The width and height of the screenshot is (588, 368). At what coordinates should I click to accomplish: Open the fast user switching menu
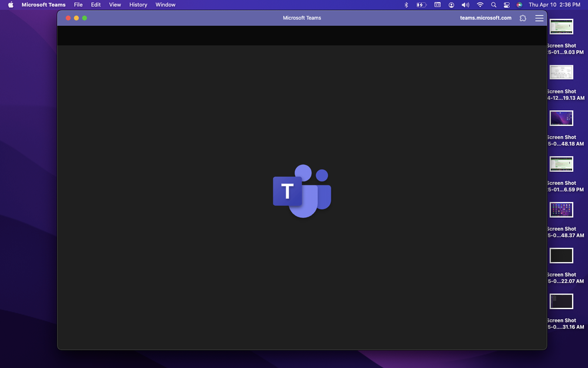pos(451,5)
